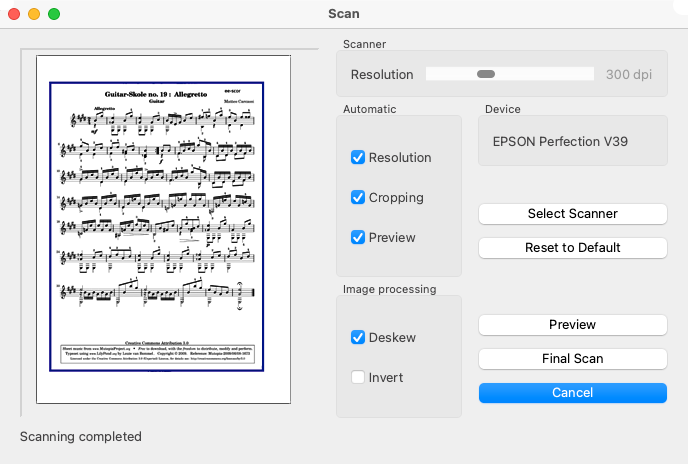Click the Guitar-Skole title in the preview
688x464 pixels.
tap(156, 94)
